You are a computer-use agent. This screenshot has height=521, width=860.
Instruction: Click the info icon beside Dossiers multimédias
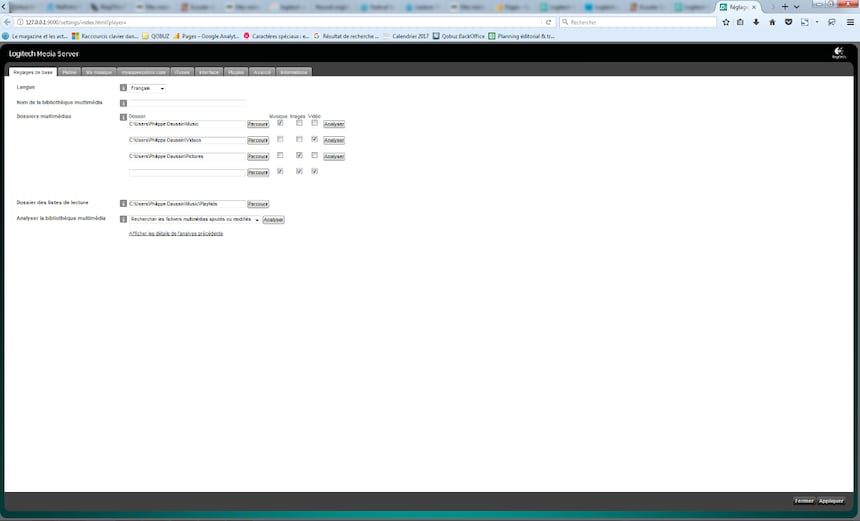click(123, 117)
